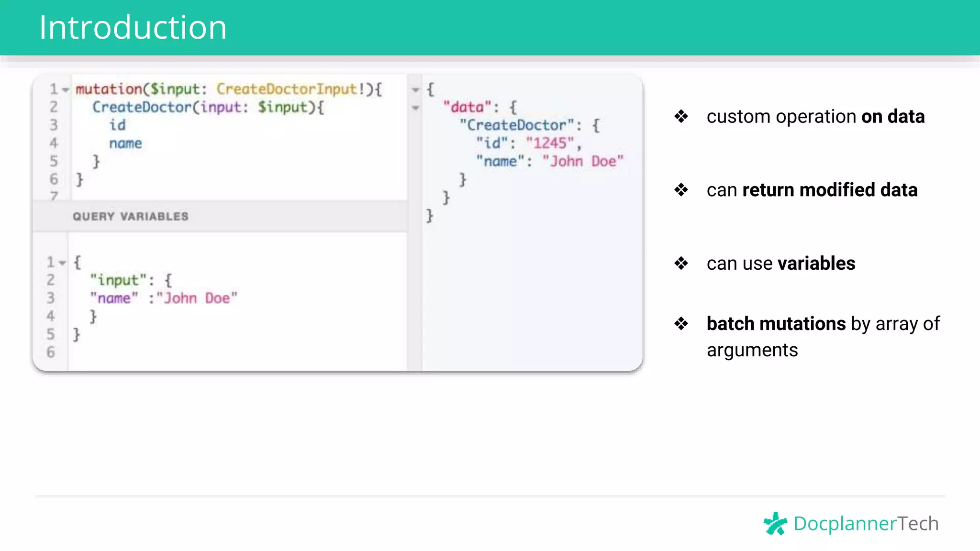Click the "input": { key in query variables
Screen dimensions: 980x551
coord(131,280)
